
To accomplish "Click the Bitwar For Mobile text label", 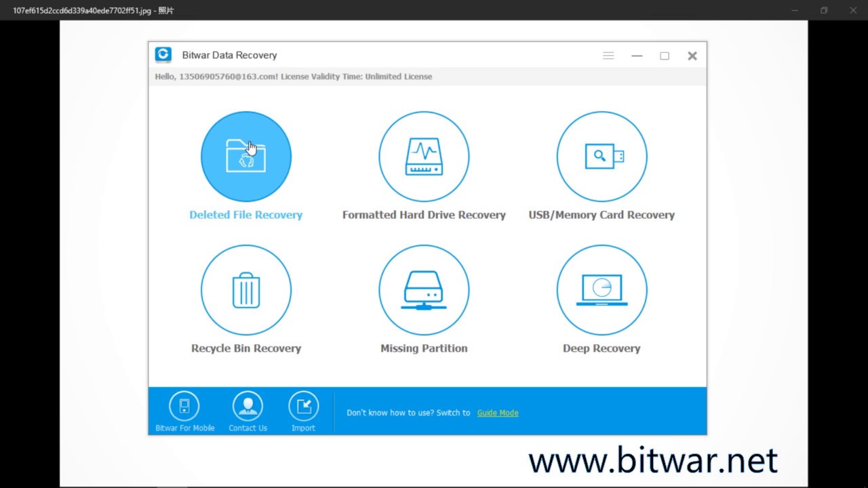I will tap(185, 428).
